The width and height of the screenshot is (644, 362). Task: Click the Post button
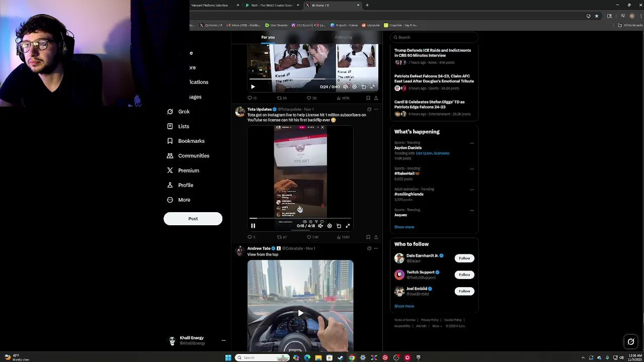click(x=193, y=219)
